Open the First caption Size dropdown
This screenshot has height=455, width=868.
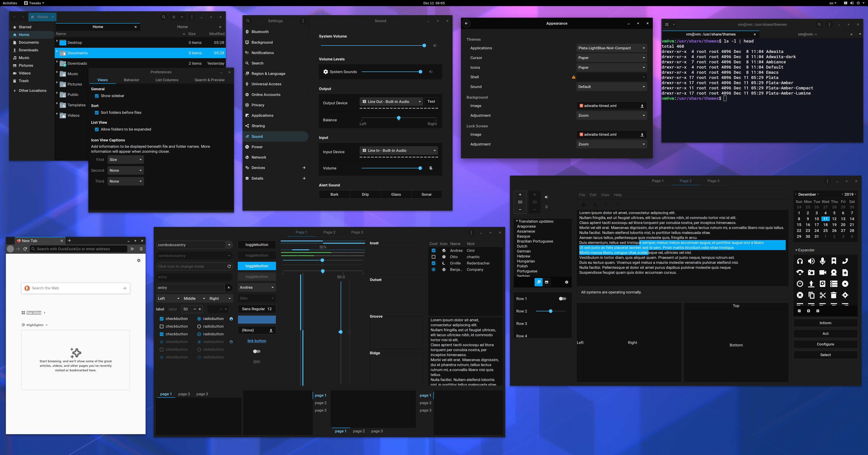pos(126,160)
